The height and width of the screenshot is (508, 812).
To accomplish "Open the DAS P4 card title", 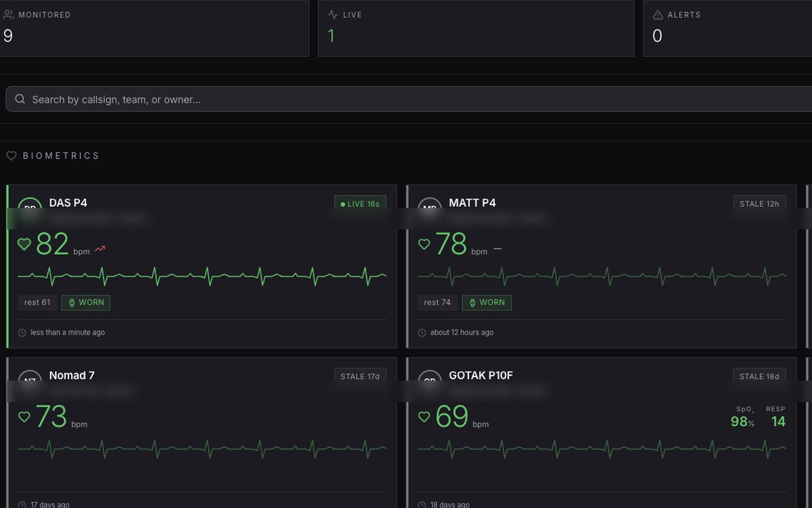I will tap(68, 203).
